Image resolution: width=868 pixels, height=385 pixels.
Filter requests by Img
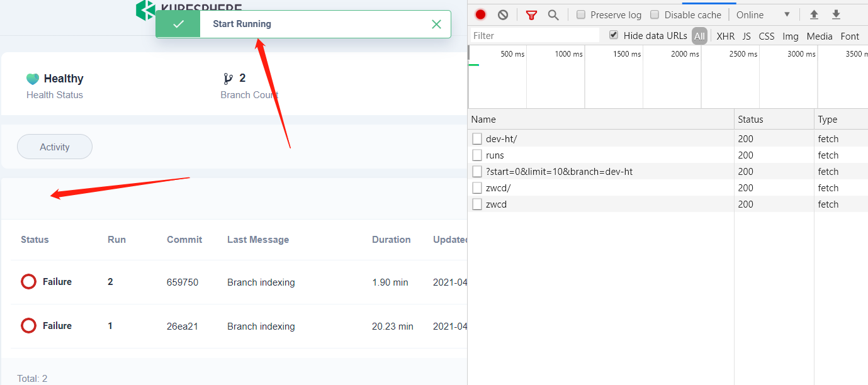pos(791,36)
